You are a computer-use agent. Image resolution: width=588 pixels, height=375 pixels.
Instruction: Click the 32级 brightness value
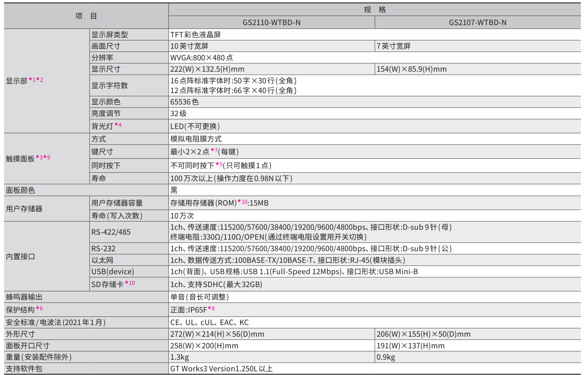click(x=178, y=113)
